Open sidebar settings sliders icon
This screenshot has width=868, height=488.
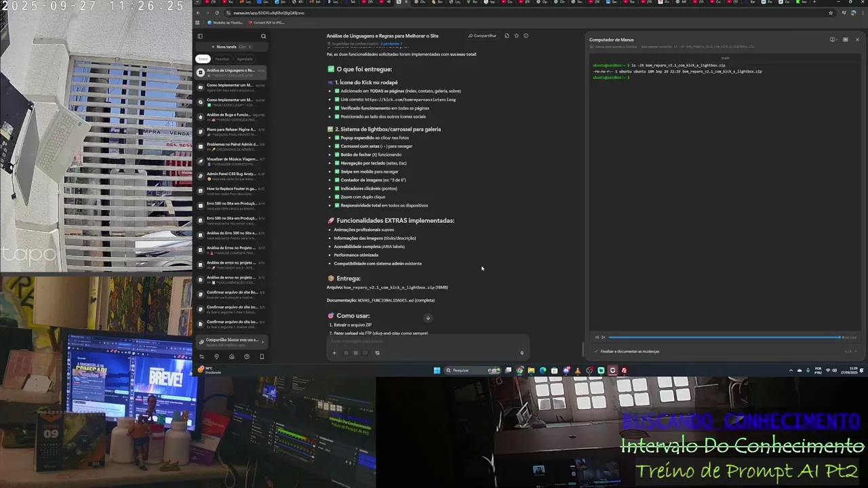coord(201,357)
